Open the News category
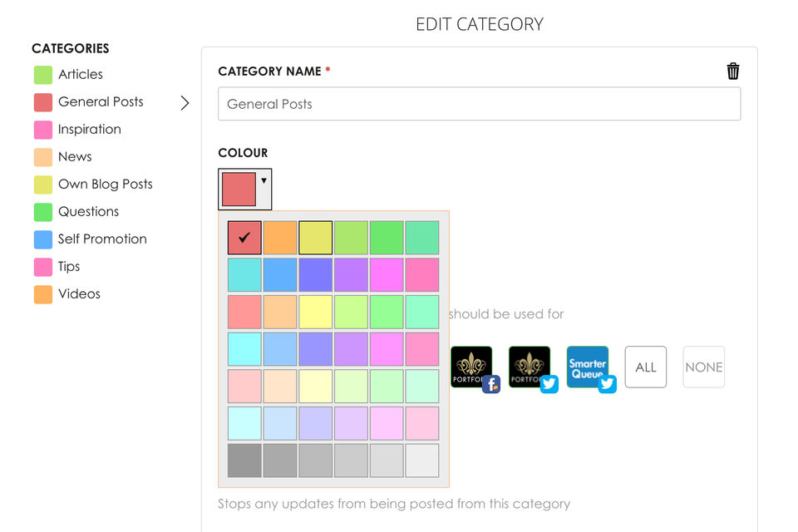798x532 pixels. pos(75,157)
